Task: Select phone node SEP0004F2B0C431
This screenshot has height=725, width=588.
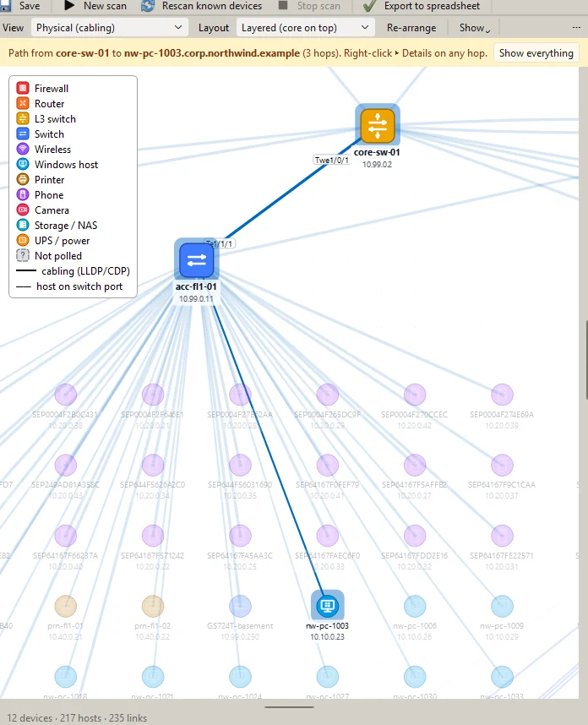Action: (66, 395)
